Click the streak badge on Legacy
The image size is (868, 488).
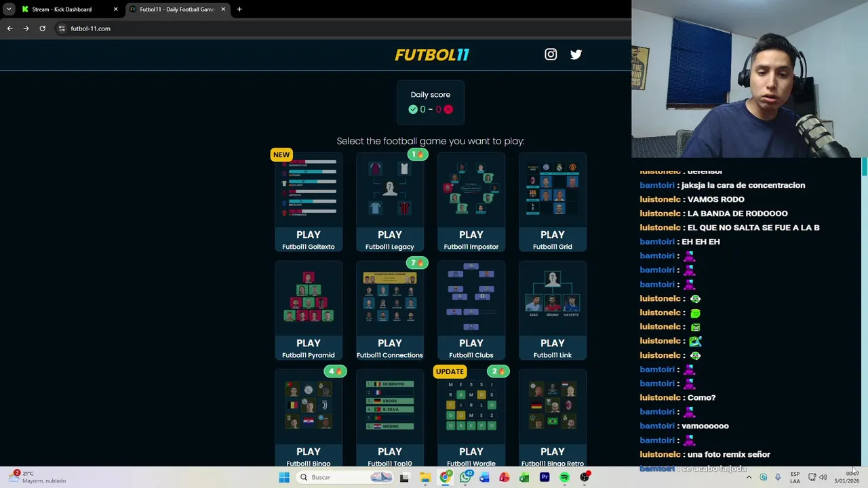[417, 155]
